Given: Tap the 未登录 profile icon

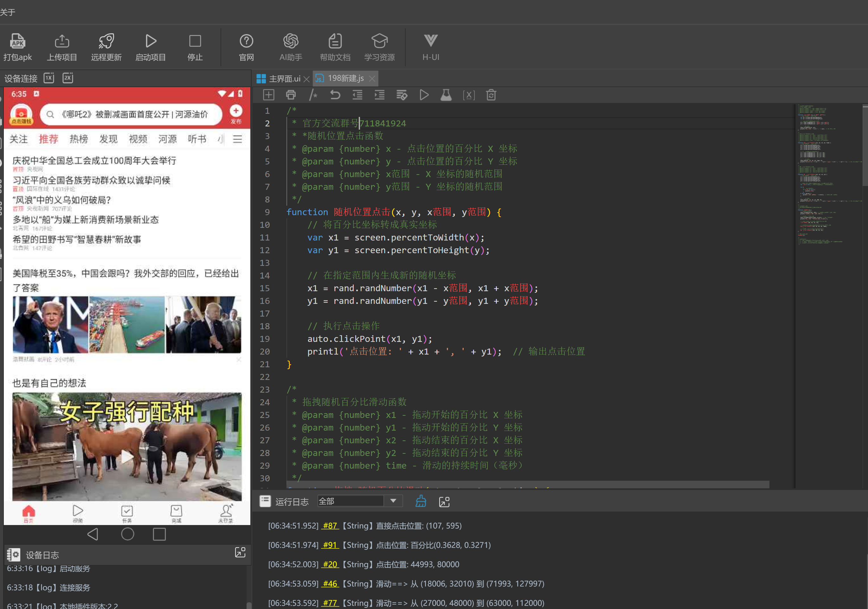Looking at the screenshot, I should click(226, 514).
